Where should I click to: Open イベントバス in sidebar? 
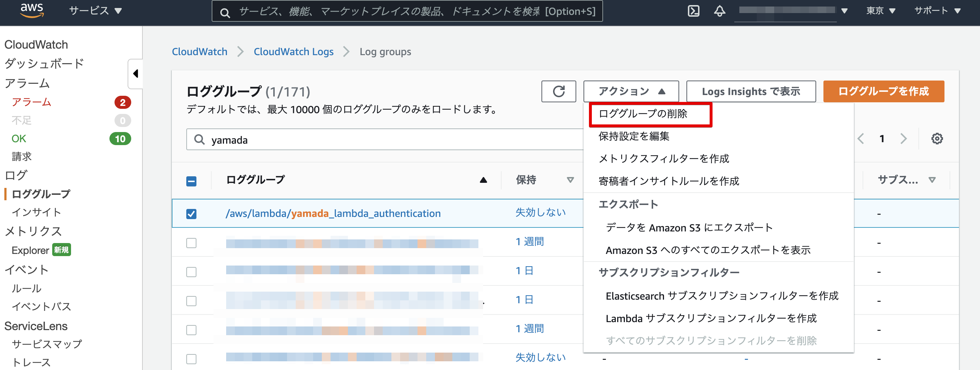[41, 307]
